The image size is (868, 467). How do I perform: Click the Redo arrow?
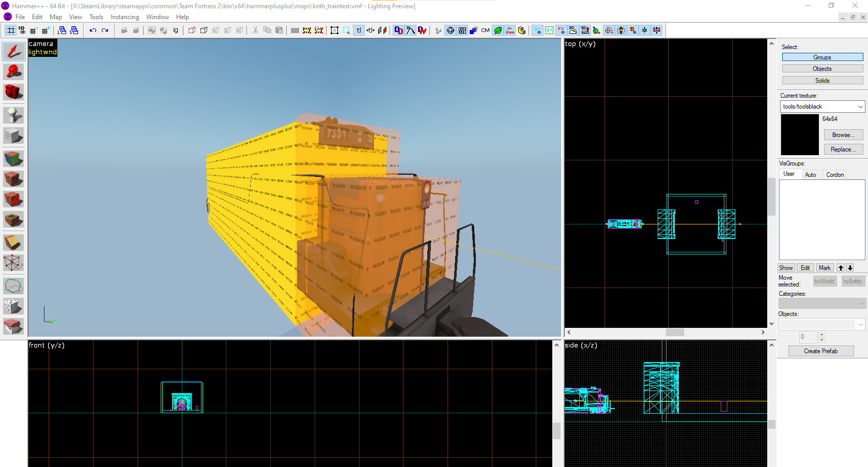pos(105,31)
